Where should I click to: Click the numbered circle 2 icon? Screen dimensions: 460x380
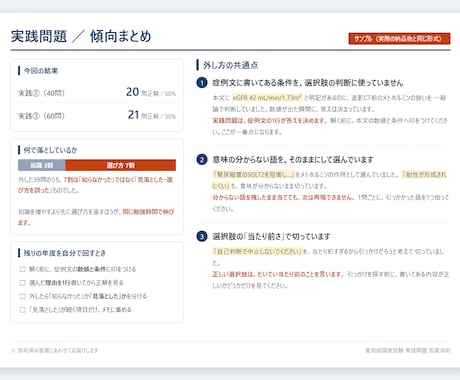202,159
